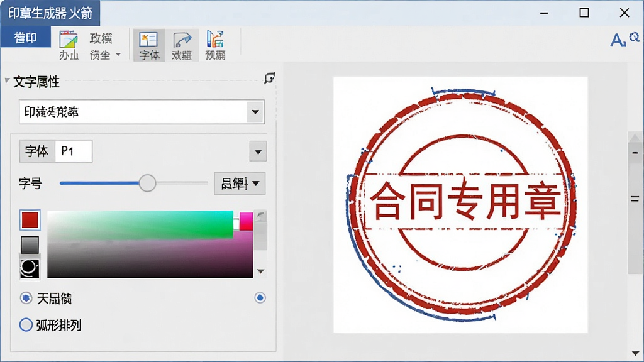The height and width of the screenshot is (362, 644).
Task: Collapse the 文字属性 section triangle
Action: coord(7,80)
